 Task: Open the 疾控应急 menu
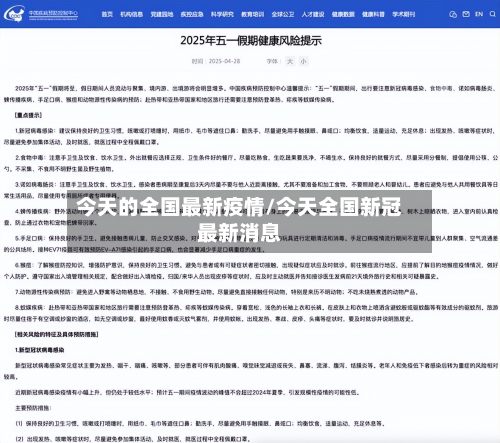point(192,14)
